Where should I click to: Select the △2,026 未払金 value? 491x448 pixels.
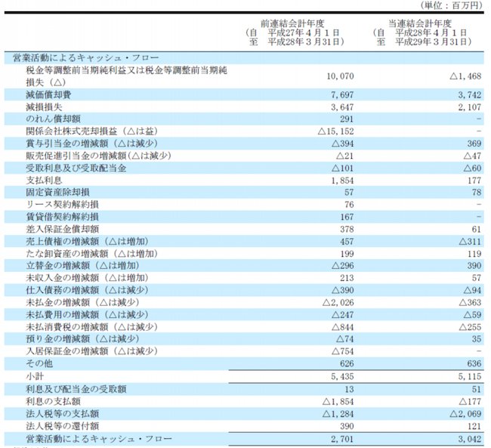338,302
